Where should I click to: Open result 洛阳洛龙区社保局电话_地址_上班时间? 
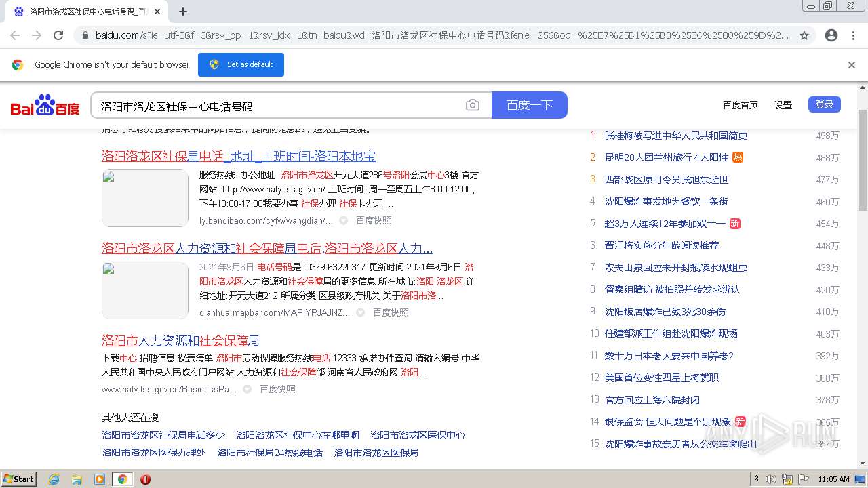[x=239, y=157]
